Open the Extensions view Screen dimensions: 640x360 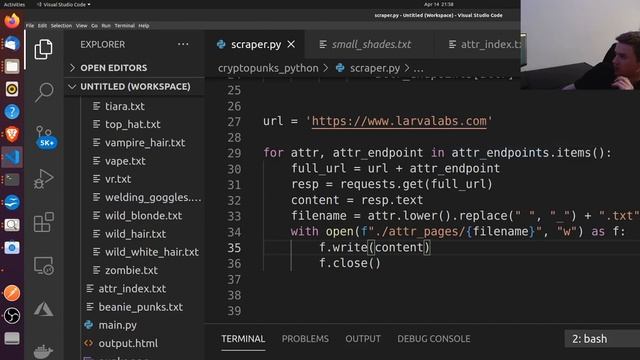click(44, 222)
